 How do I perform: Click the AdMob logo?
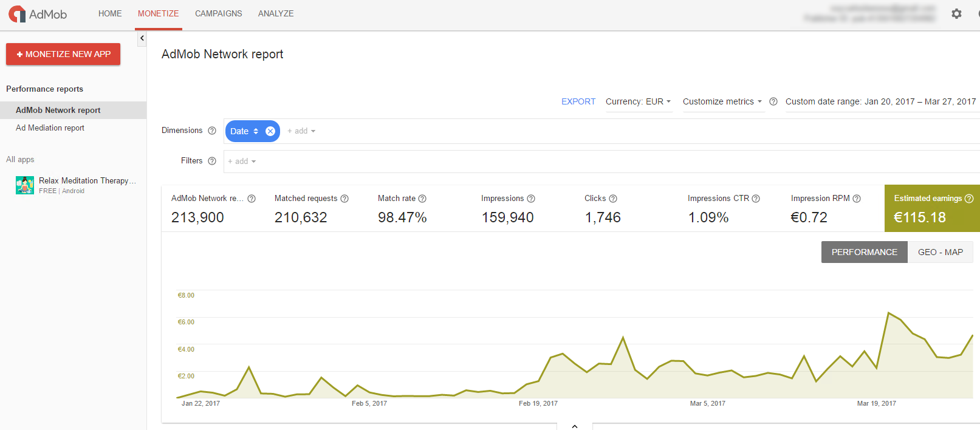pos(38,14)
